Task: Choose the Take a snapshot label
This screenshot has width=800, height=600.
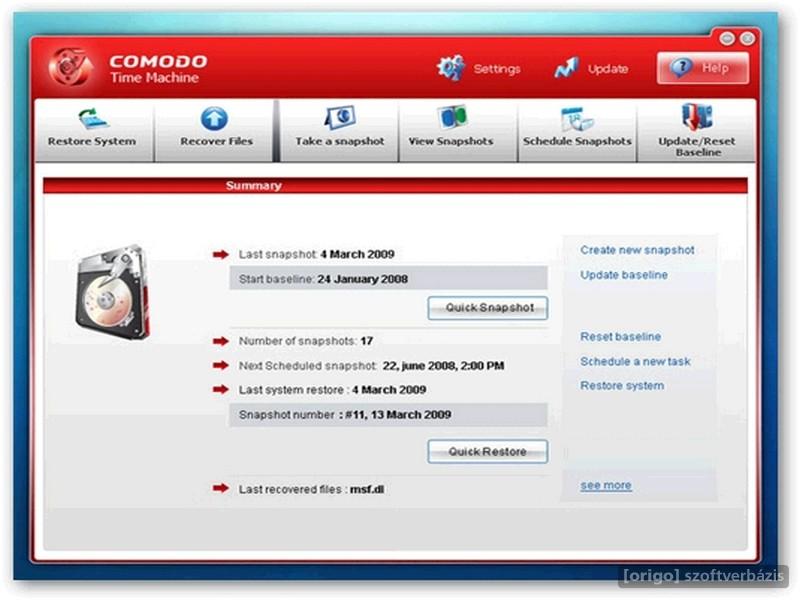Action: pyautogui.click(x=340, y=141)
